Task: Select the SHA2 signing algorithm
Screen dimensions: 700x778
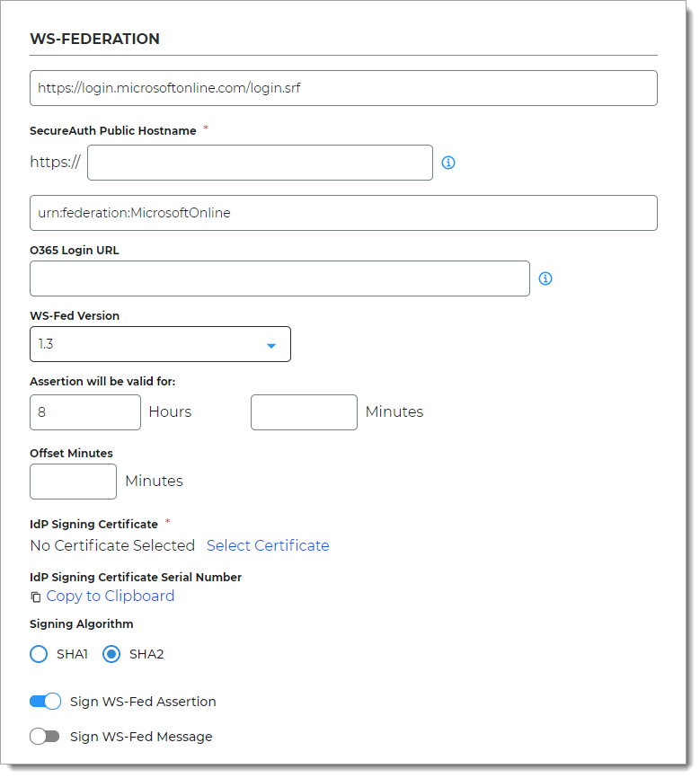Action: point(111,654)
